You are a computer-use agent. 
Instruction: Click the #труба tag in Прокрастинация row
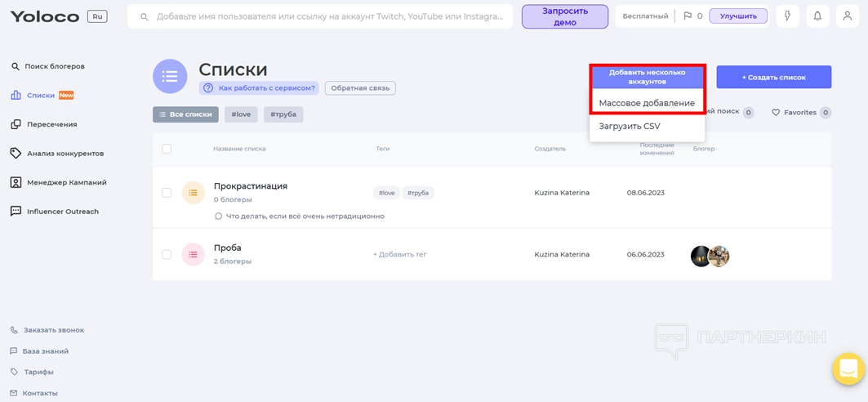418,193
